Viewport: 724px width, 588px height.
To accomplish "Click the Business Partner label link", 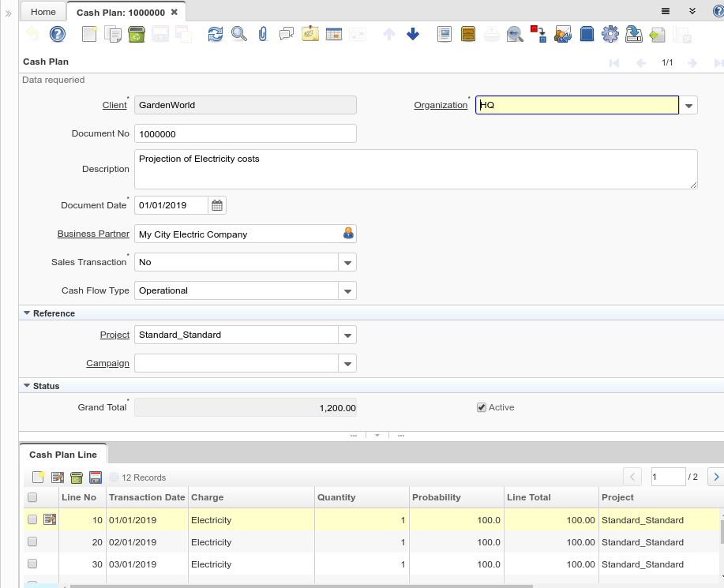I will tap(93, 234).
